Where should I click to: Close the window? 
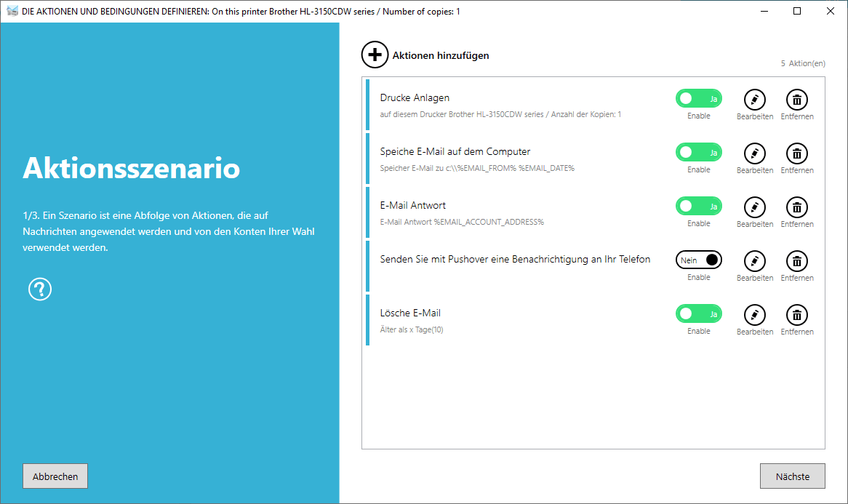(x=830, y=11)
